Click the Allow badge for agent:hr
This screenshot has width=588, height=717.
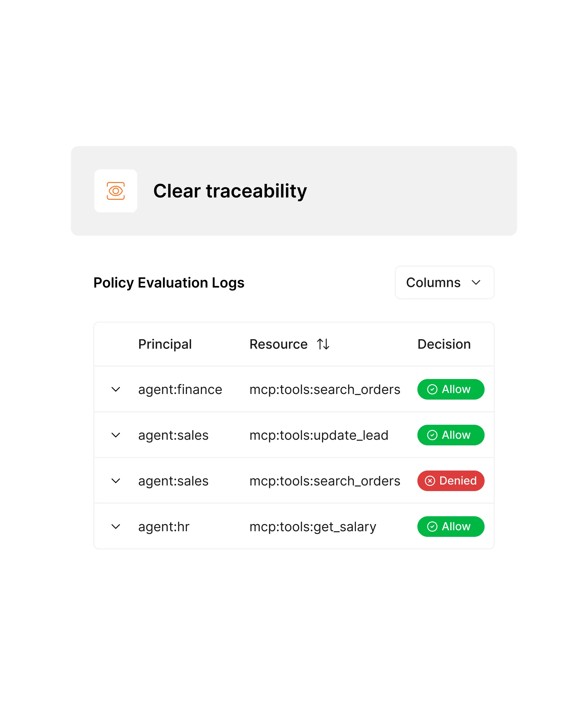(450, 527)
